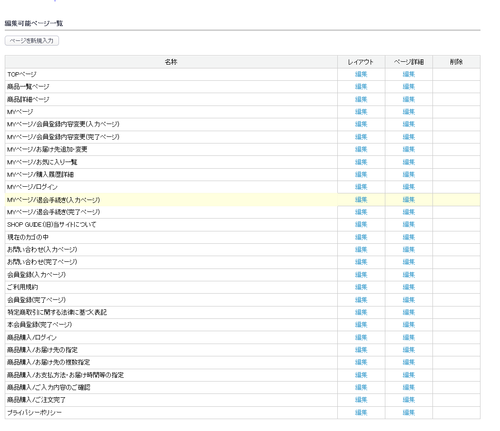Edit layout of 会員登録(完了ページ) row
The width and height of the screenshot is (500, 431).
(361, 300)
